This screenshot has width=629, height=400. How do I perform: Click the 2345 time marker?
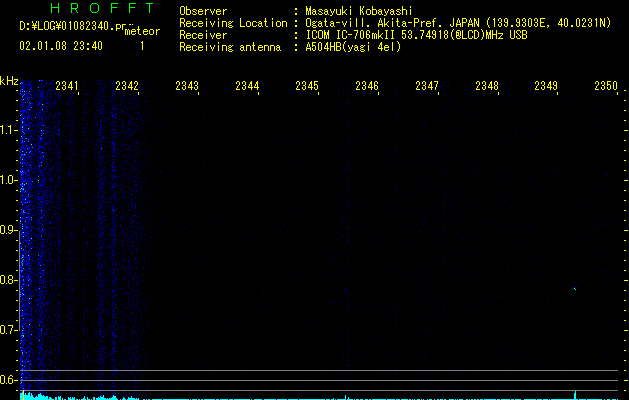click(x=306, y=86)
